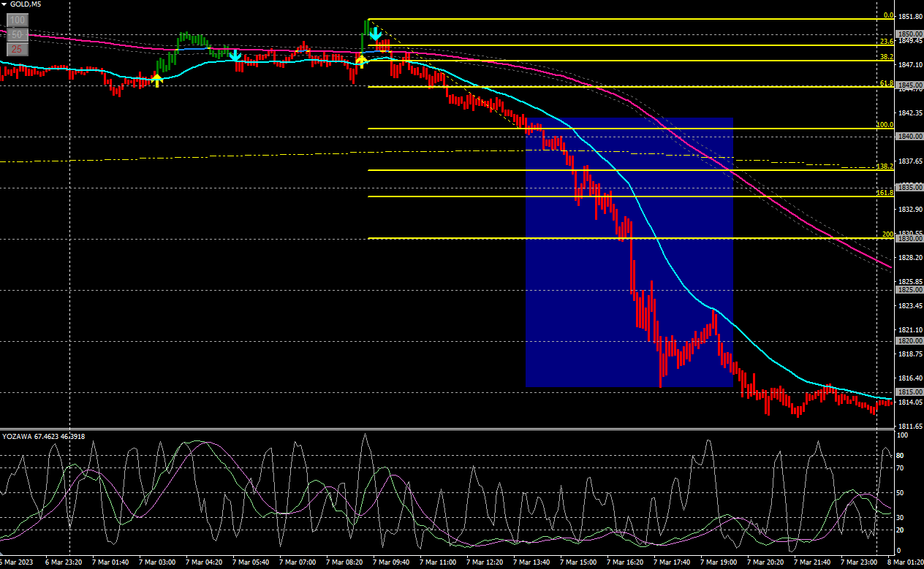Click the 7 Mar 12:20 time label
The height and width of the screenshot is (569, 924).
tap(485, 562)
